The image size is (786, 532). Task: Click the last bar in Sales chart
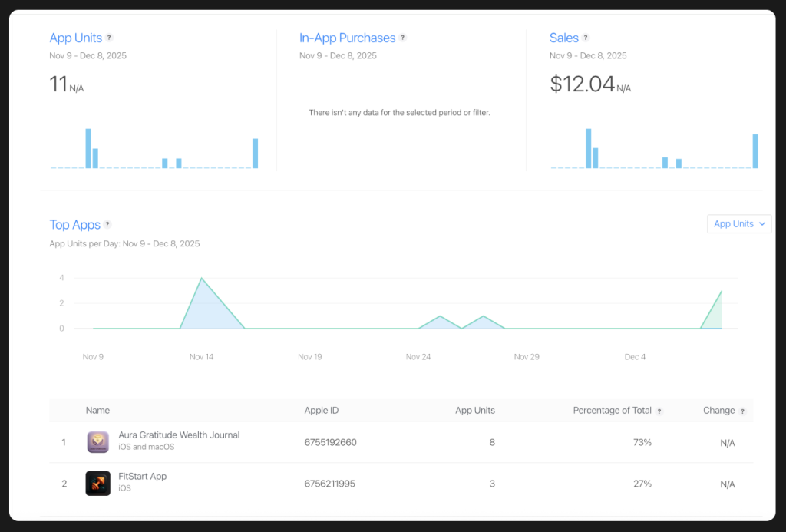(755, 151)
